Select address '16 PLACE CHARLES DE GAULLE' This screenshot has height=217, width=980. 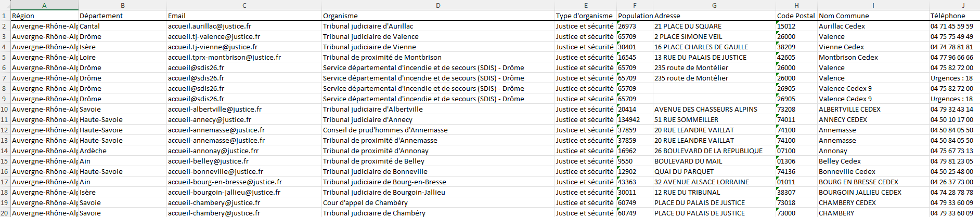tap(714, 47)
